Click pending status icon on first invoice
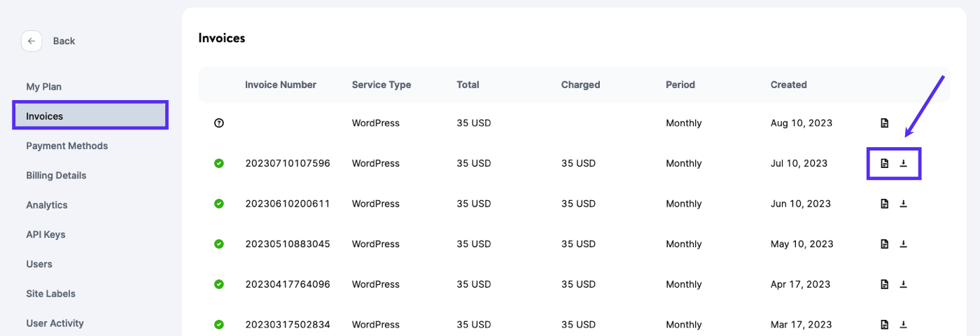The image size is (980, 336). point(219,123)
